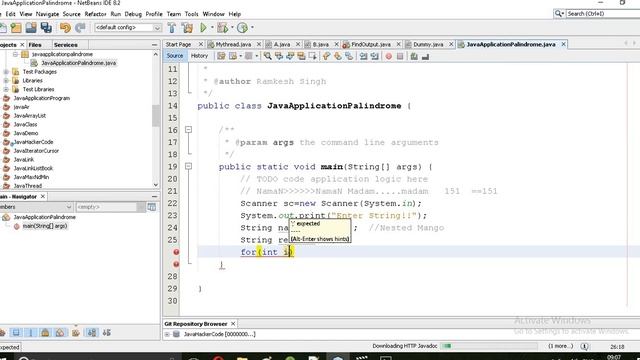Image resolution: width=640 pixels, height=360 pixels.
Task: Switch to Dummy.java editor tab
Action: click(428, 44)
